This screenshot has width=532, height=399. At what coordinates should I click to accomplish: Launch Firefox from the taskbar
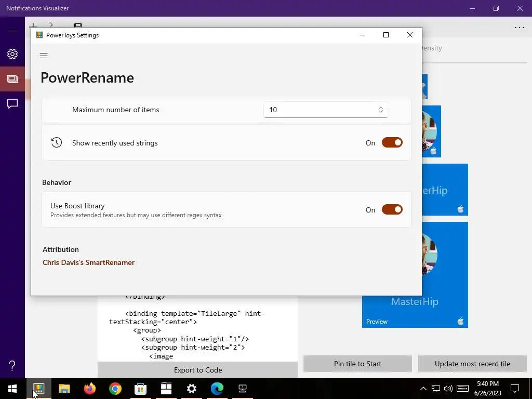coord(89,389)
